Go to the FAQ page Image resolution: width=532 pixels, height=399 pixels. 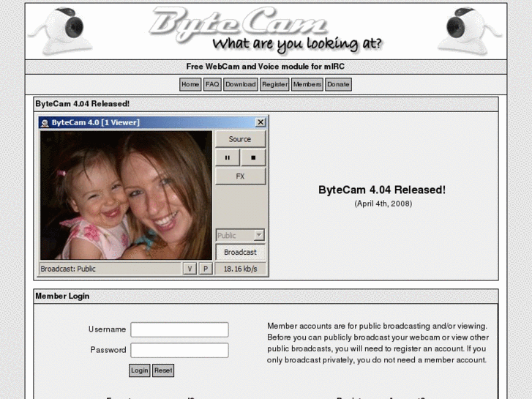point(212,84)
